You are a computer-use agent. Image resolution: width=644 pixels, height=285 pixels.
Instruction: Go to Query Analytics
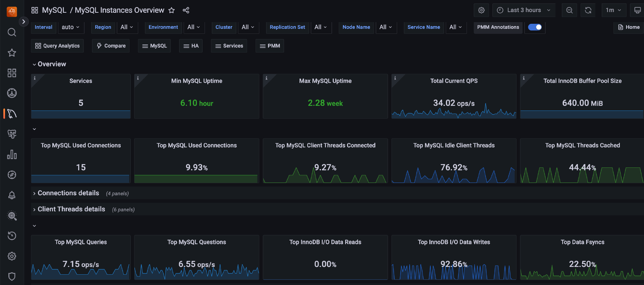(57, 46)
